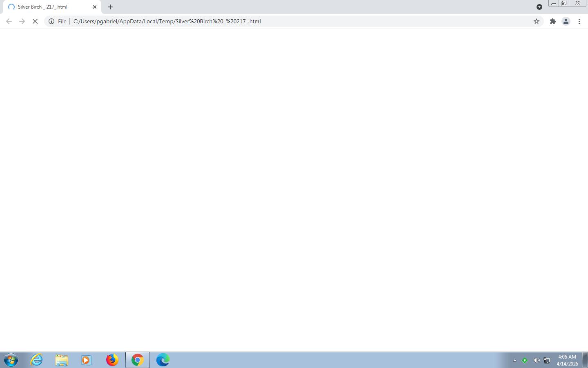Viewport: 588px width, 368px height.
Task: Open the Extensions puzzle icon
Action: (x=552, y=21)
